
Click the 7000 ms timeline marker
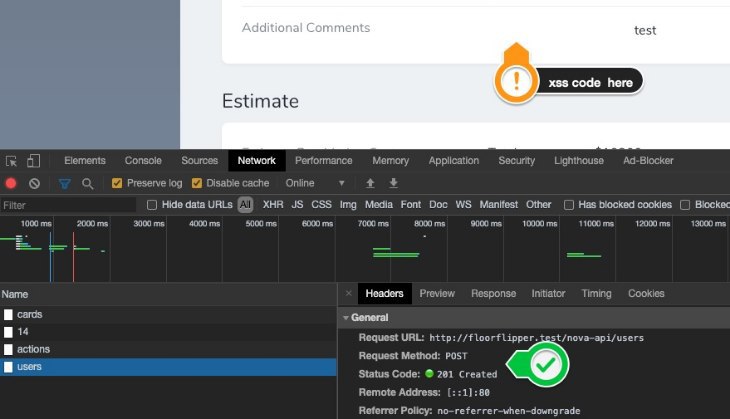tap(373, 224)
